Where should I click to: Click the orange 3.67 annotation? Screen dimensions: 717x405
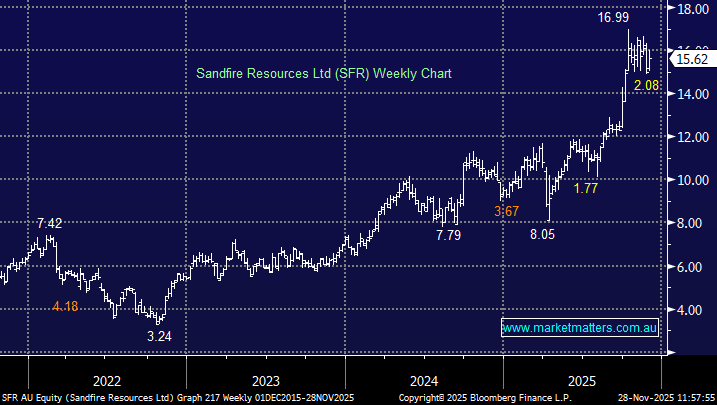[x=510, y=210]
